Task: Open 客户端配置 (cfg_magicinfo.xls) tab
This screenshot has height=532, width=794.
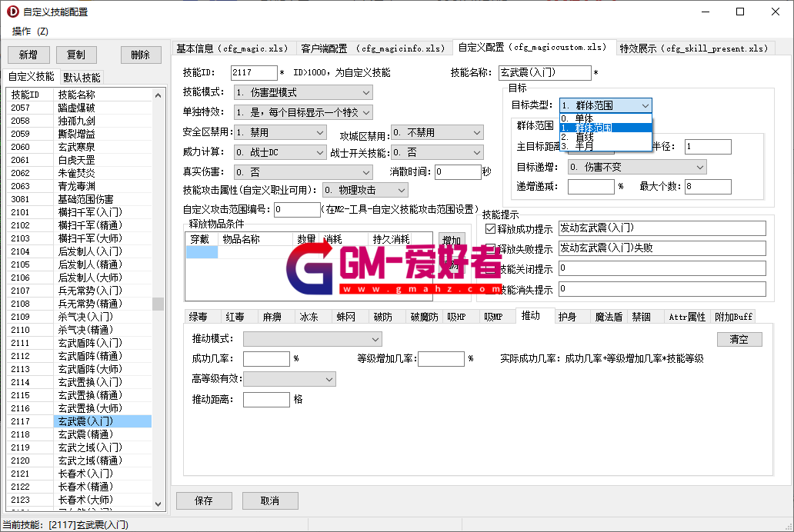Action: point(372,48)
